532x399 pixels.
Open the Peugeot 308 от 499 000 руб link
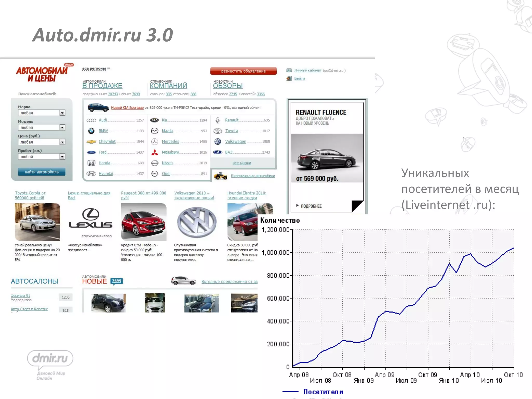coord(143,195)
